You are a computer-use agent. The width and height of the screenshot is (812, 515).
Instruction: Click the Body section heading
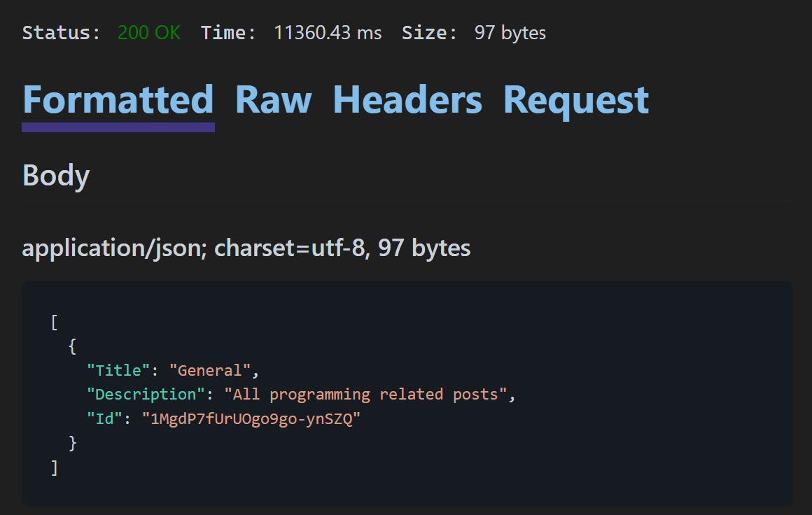point(56,175)
